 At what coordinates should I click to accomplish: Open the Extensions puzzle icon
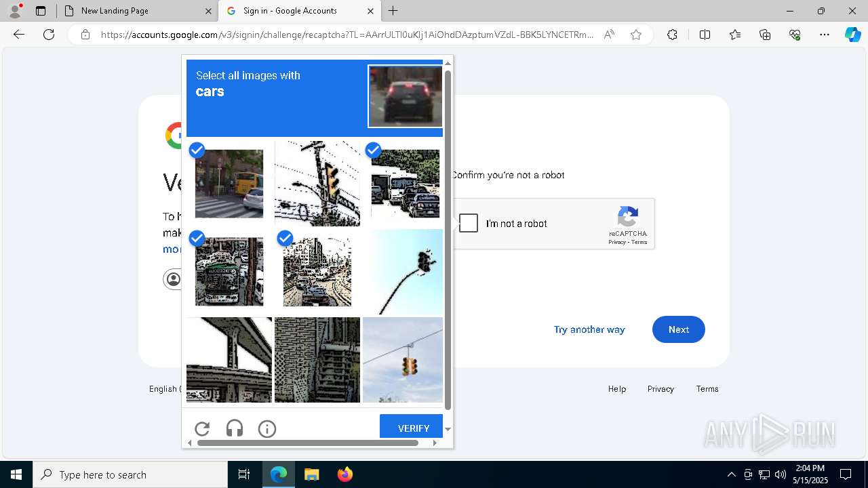click(x=672, y=35)
